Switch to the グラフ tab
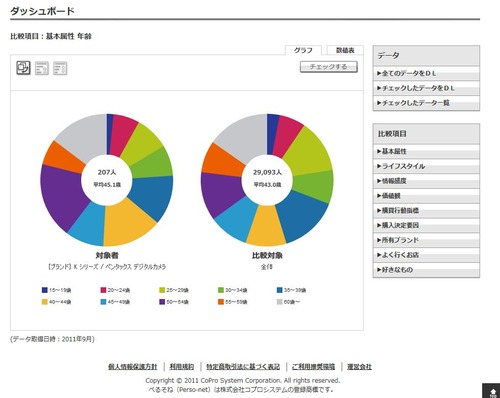The height and width of the screenshot is (398, 500). pos(303,50)
